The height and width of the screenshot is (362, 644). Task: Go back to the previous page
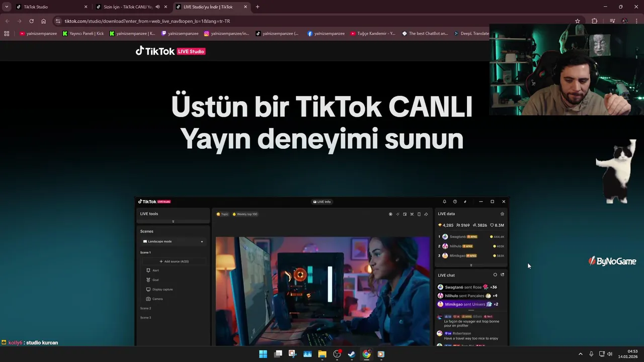click(7, 21)
